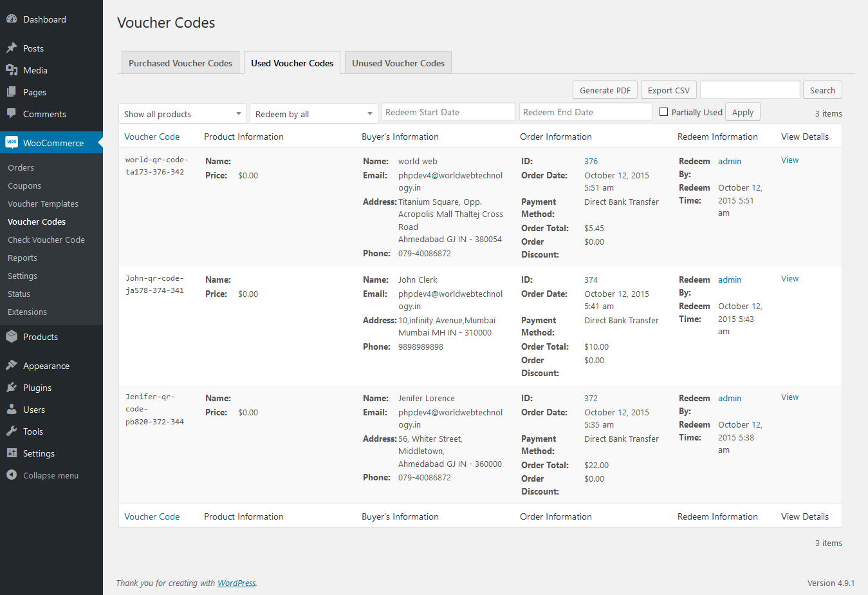Click the Media library icon
The height and width of the screenshot is (595, 868).
(12, 70)
